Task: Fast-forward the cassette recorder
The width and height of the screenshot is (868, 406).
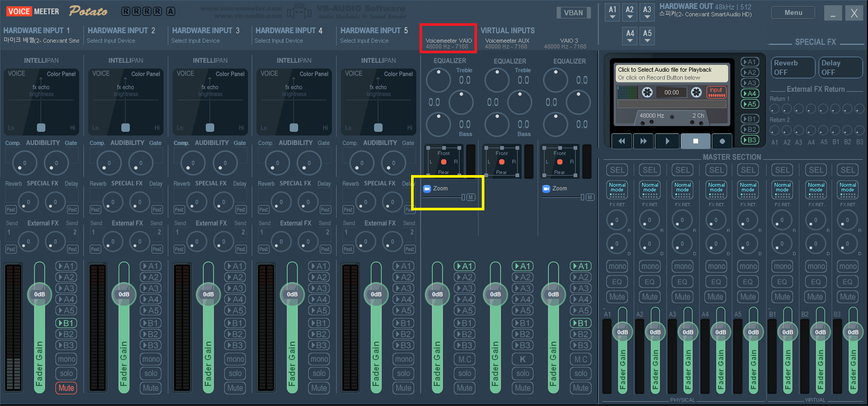Action: coord(643,141)
